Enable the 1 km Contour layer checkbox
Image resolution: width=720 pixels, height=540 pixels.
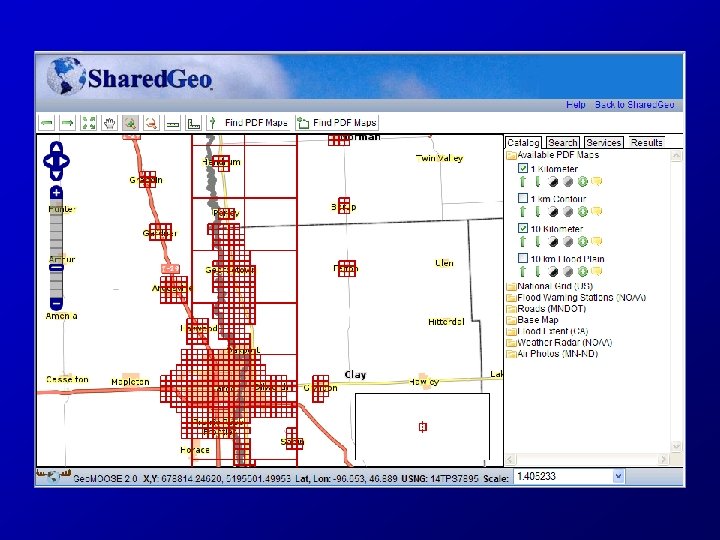click(x=523, y=198)
